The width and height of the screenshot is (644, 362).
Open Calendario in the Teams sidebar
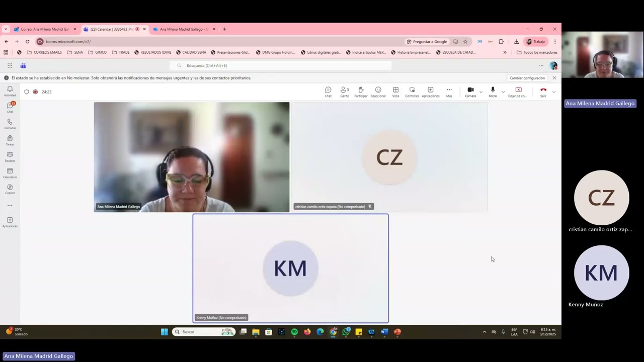pyautogui.click(x=10, y=173)
